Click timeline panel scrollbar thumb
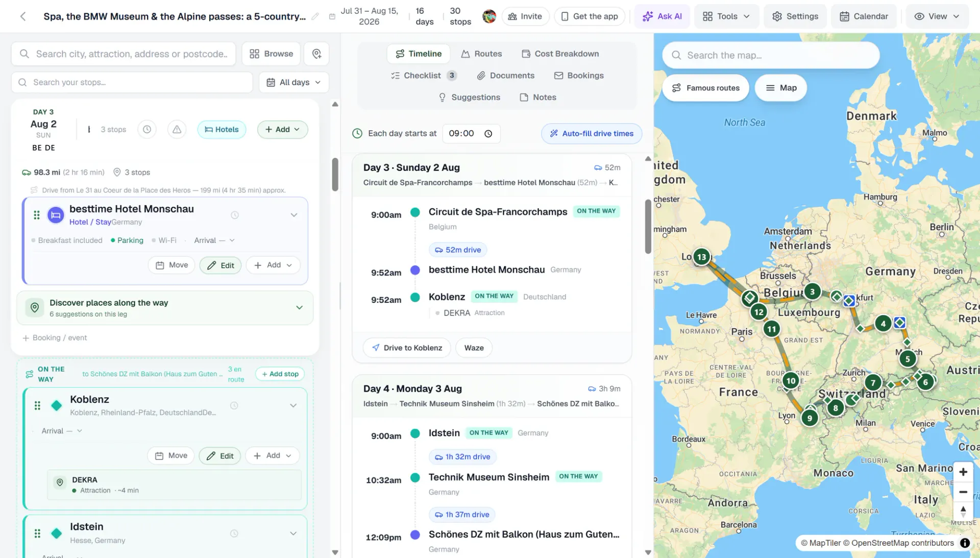This screenshot has width=980, height=558. click(x=648, y=226)
